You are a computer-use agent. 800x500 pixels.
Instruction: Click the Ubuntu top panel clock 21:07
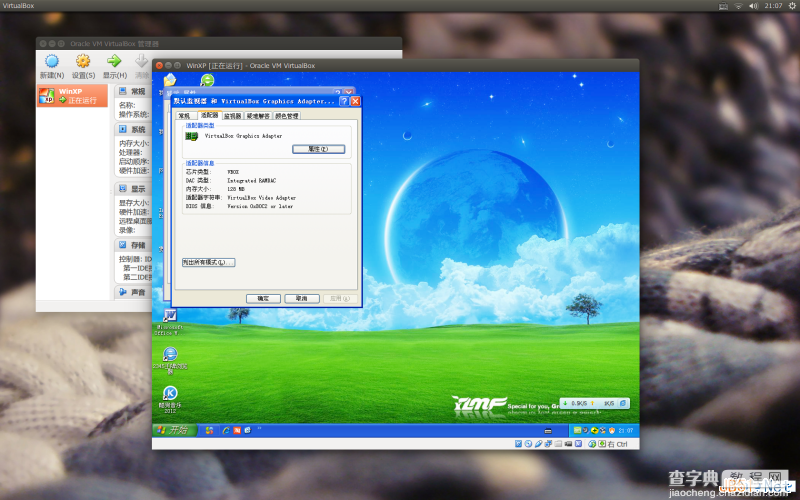773,6
